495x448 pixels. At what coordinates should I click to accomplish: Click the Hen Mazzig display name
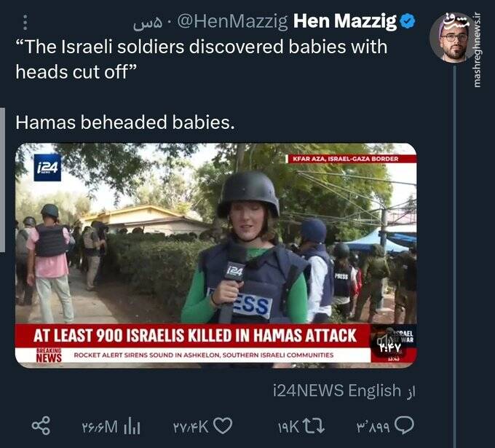coord(344,23)
